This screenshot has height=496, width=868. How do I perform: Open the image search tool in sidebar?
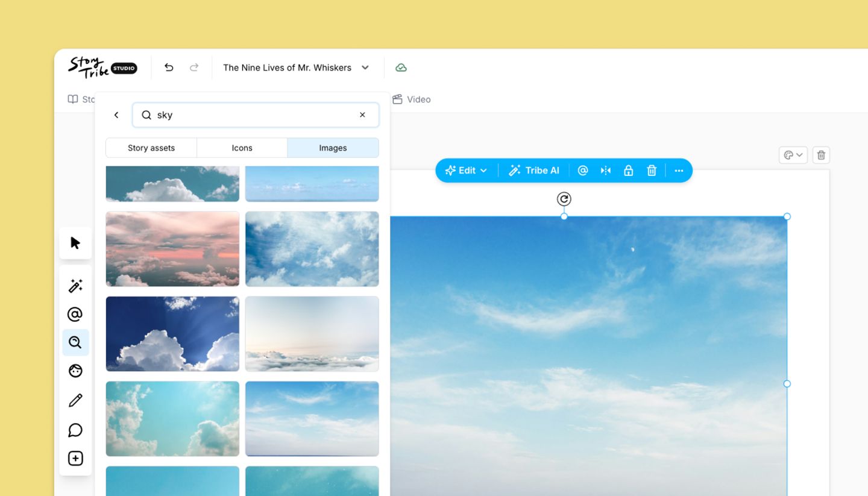pos(75,342)
